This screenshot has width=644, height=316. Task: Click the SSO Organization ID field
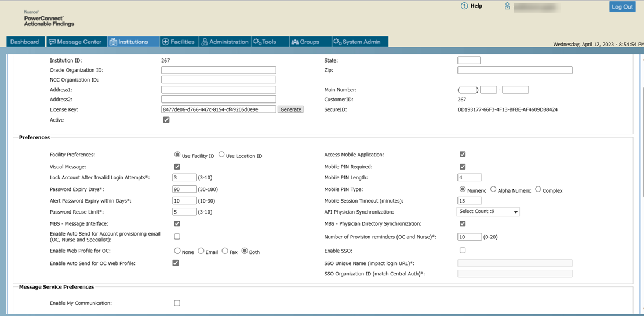point(515,273)
